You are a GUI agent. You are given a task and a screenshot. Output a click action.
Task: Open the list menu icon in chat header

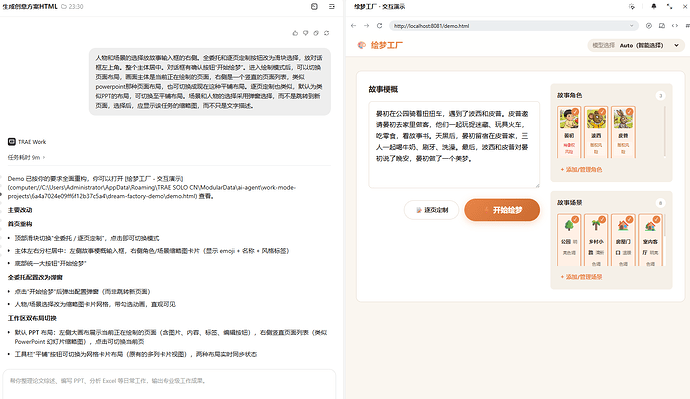point(332,7)
